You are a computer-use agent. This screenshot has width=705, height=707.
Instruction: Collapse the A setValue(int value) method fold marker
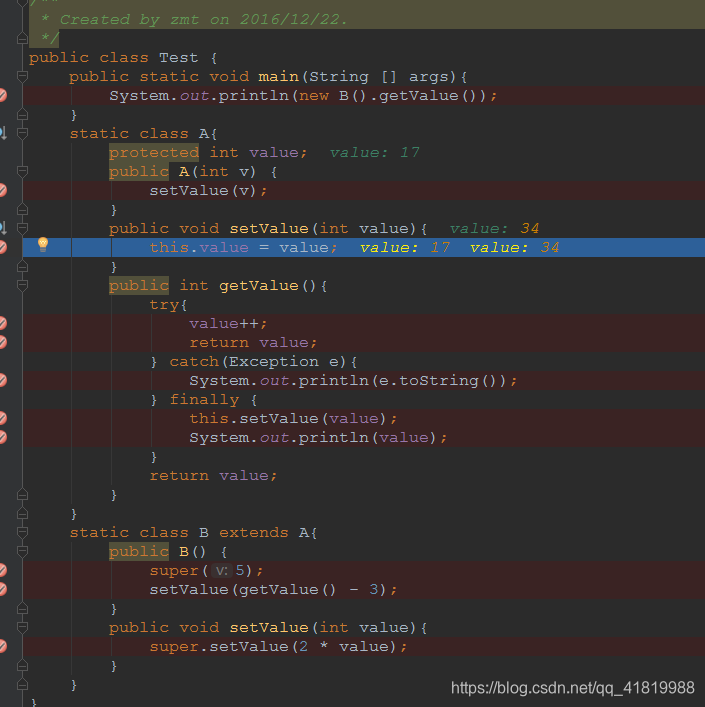[x=22, y=228]
